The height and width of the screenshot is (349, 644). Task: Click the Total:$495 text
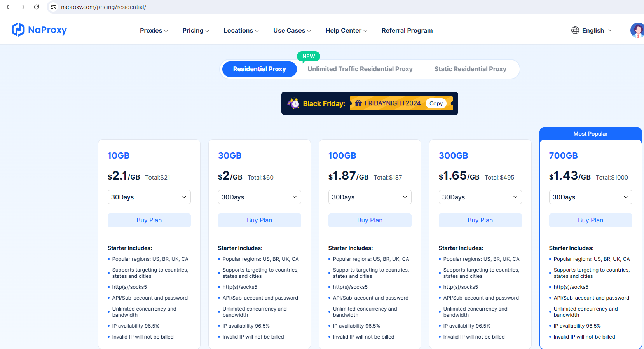499,178
